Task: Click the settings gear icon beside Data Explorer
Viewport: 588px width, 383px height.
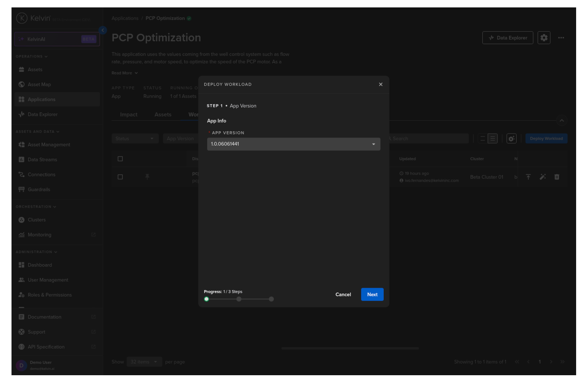Action: pos(543,38)
